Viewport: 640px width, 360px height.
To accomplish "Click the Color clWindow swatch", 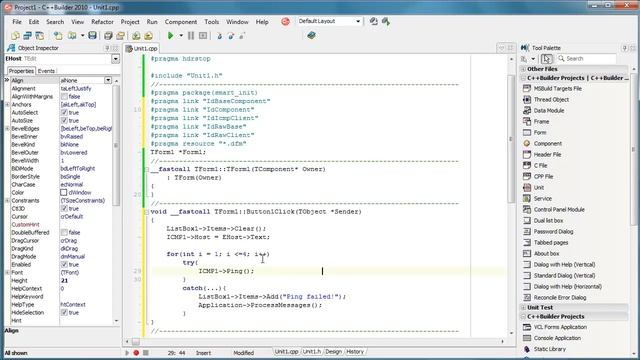I will point(64,193).
